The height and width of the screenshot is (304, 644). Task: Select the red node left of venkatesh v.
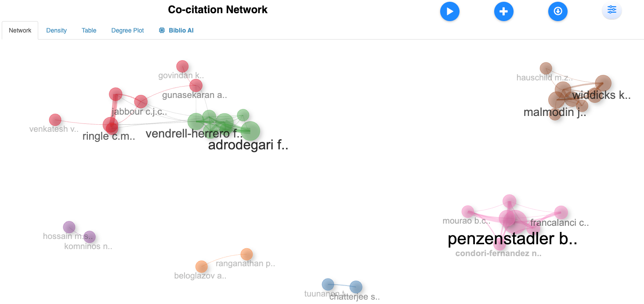pos(55,119)
